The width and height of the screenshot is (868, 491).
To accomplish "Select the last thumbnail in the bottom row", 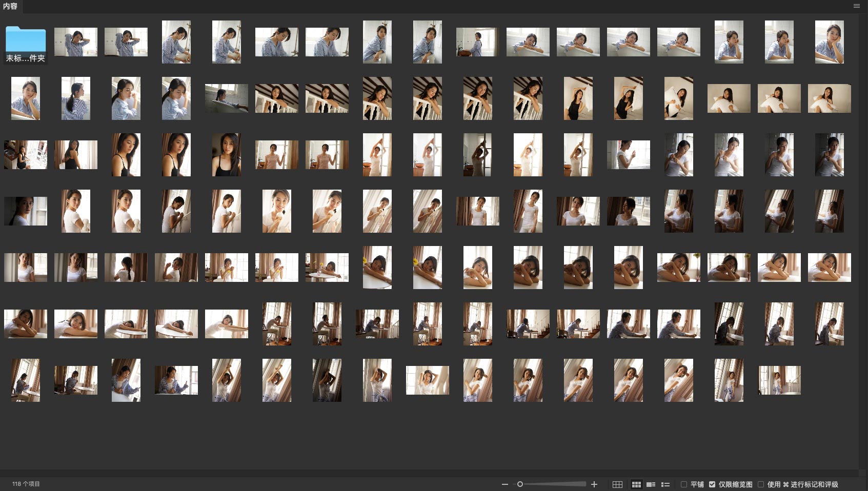I will 779,380.
